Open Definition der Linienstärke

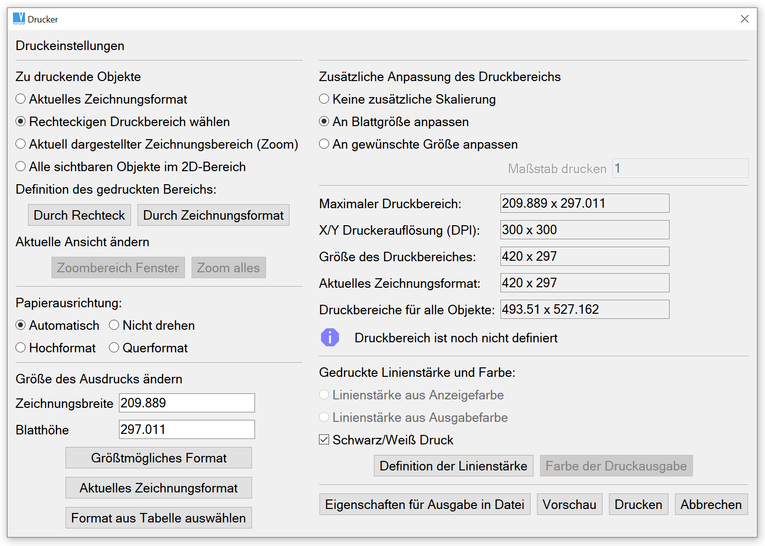(x=453, y=466)
